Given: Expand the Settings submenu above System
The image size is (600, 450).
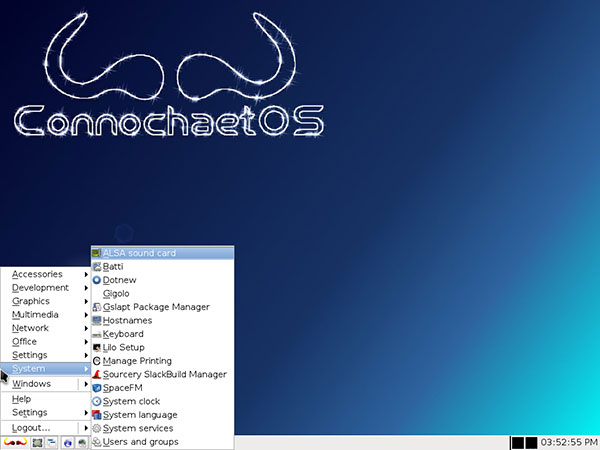Looking at the screenshot, I should coord(46,355).
